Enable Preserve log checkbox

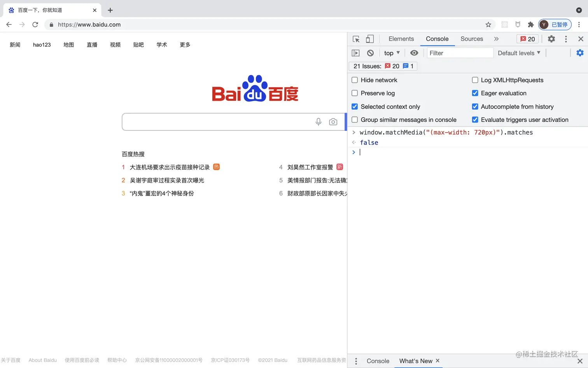point(355,93)
